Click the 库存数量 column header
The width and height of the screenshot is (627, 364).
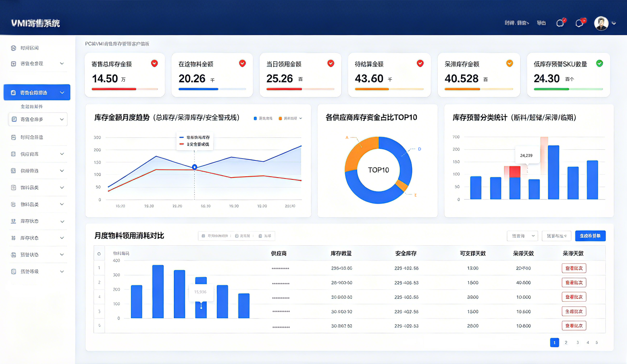[341, 254]
